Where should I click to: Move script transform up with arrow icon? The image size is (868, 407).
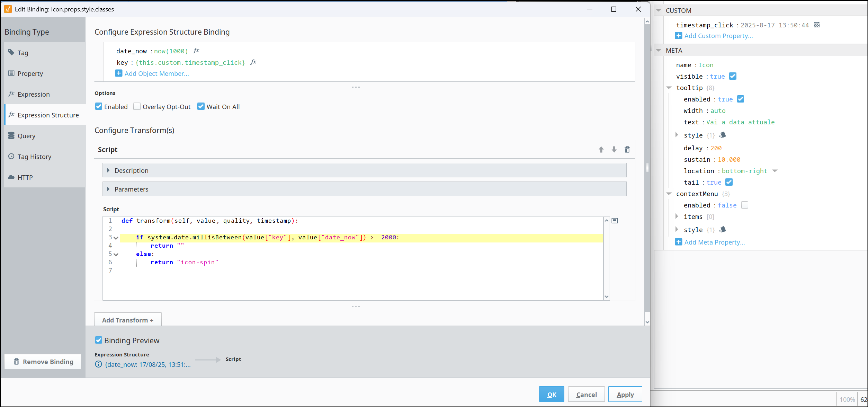click(601, 150)
